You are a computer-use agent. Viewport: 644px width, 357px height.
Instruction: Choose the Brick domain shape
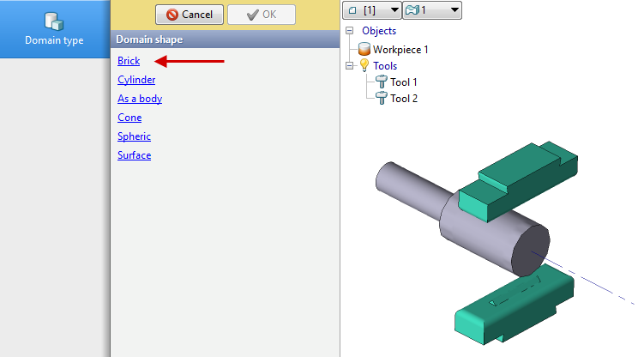tap(129, 61)
